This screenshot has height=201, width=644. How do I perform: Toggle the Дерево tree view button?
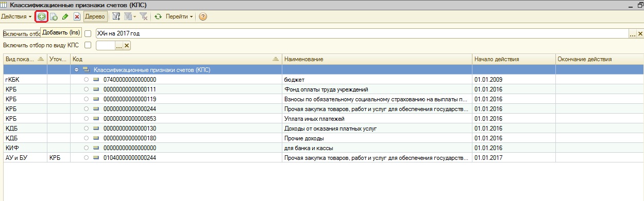coord(95,16)
